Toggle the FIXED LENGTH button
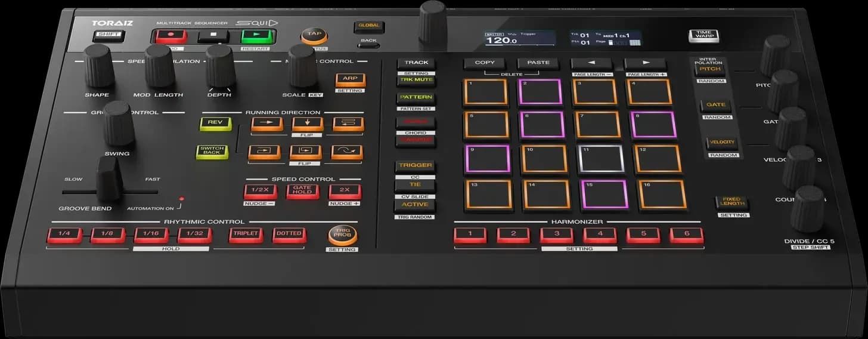The image size is (868, 339). (731, 202)
